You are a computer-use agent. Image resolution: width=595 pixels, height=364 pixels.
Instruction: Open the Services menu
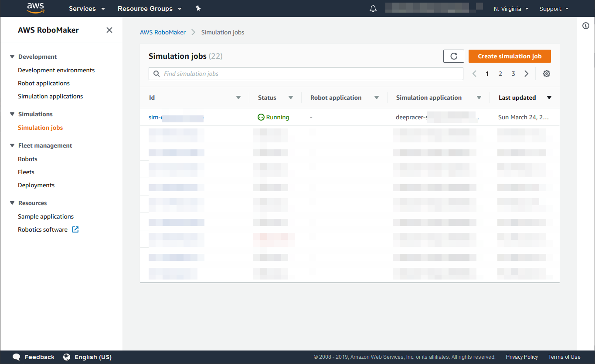(x=87, y=9)
